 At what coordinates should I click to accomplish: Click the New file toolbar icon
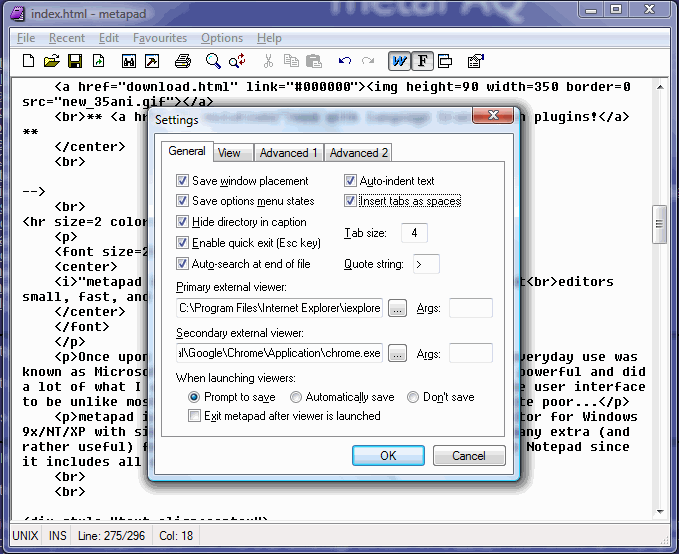click(29, 61)
